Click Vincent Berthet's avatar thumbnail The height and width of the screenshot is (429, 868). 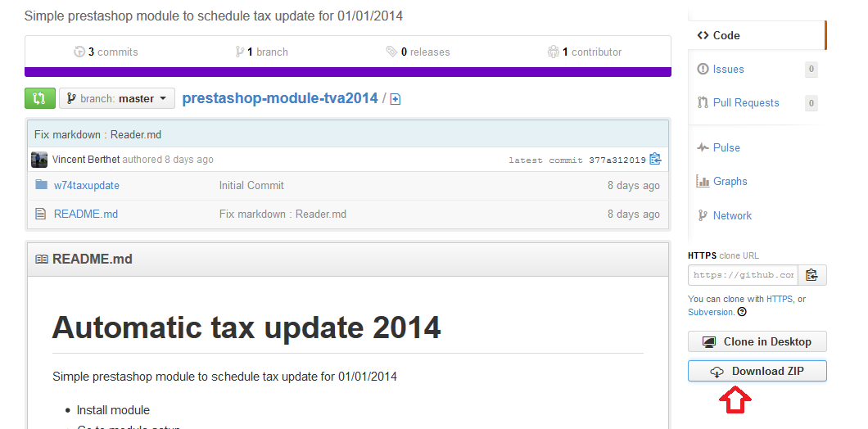click(x=39, y=160)
